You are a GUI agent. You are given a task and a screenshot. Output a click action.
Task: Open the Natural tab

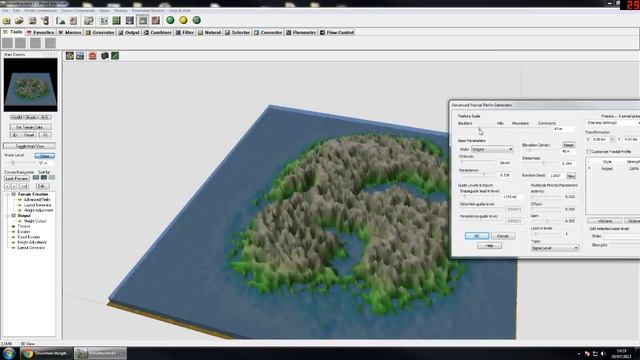[209, 32]
